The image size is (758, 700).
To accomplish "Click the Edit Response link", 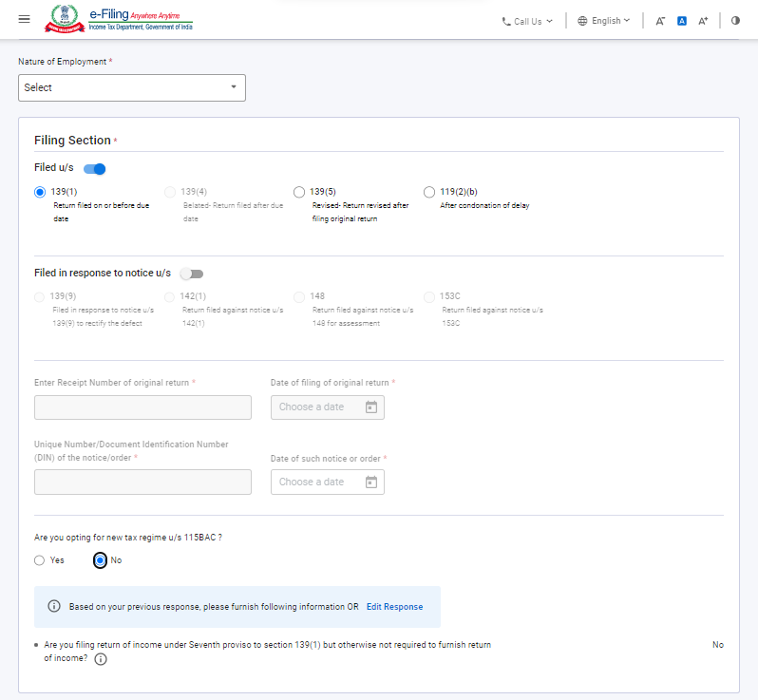I will [394, 607].
